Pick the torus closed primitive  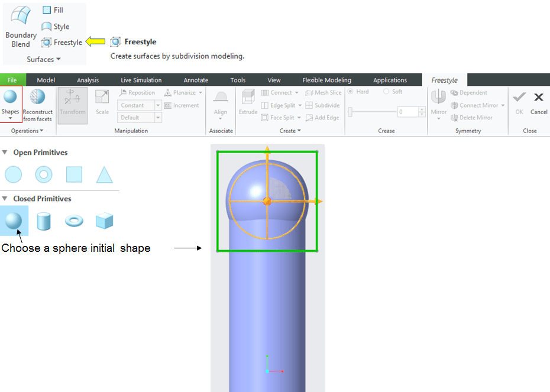[74, 221]
